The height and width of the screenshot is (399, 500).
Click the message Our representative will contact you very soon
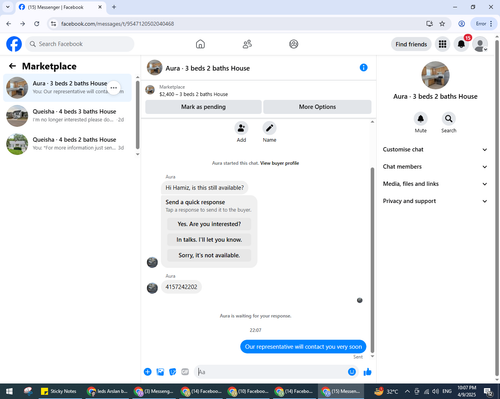[x=303, y=347]
